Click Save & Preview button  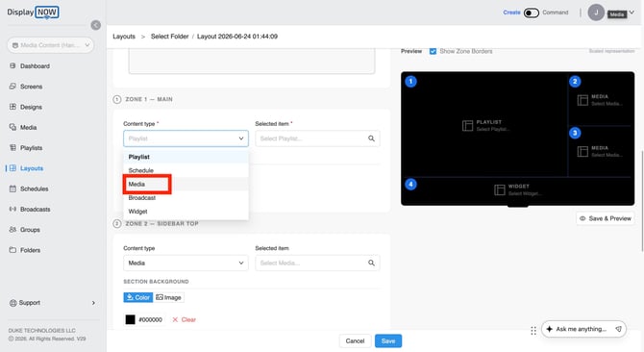click(605, 218)
